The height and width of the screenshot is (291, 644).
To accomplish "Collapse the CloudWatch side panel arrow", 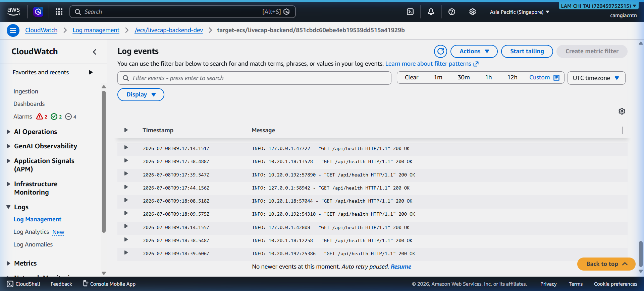I will click(x=95, y=52).
